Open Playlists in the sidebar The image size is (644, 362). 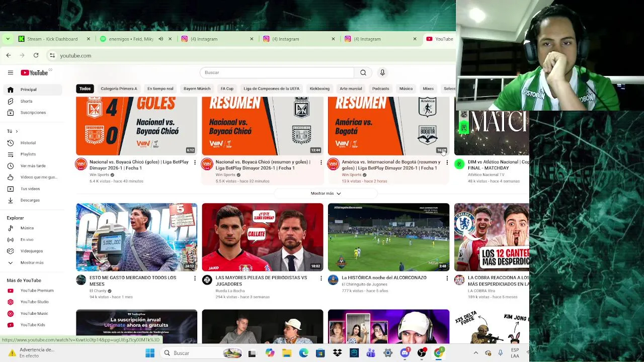(32, 154)
